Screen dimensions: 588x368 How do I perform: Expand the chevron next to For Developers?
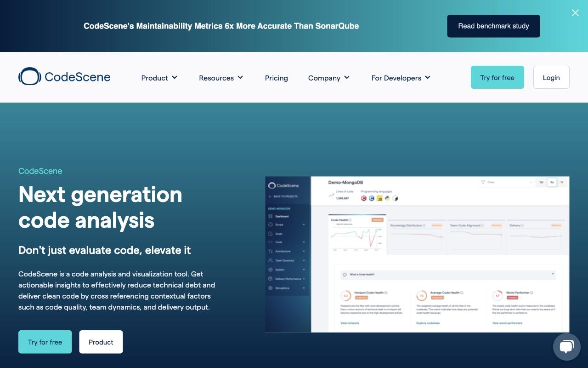(428, 77)
